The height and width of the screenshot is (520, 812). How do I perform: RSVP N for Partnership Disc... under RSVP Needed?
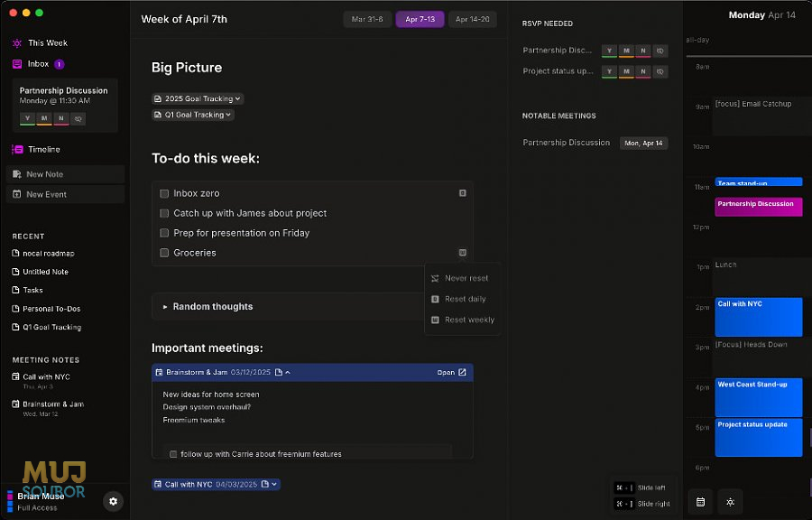coord(643,51)
